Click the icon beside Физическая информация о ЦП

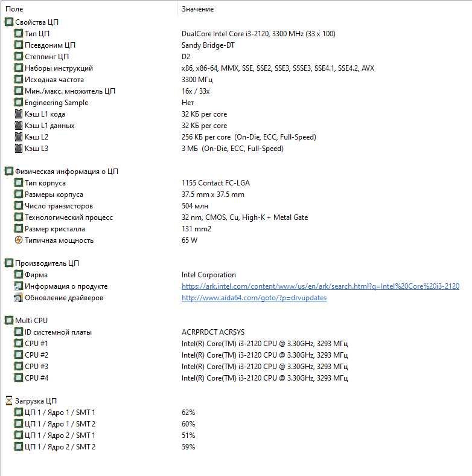click(9, 171)
